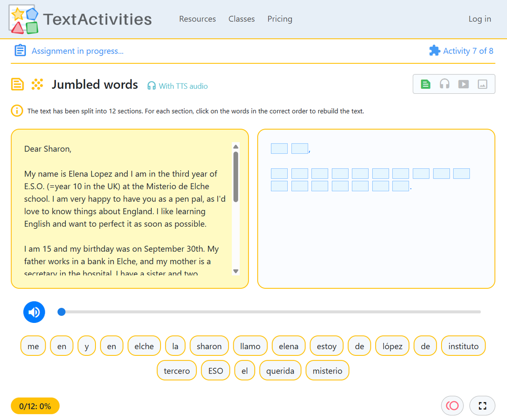Screen dimensions: 507x420
Task: Click the 0/12: 0% score badge
Action: [35, 406]
